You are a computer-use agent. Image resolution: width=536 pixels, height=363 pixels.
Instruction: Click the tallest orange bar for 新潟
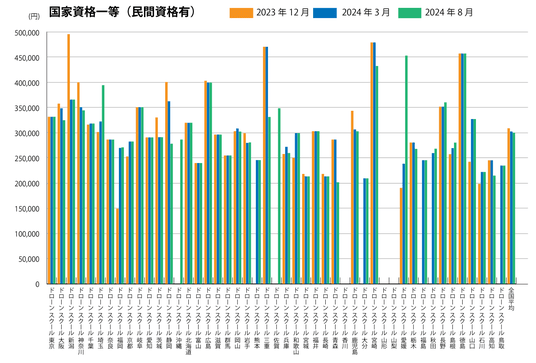[69, 159]
